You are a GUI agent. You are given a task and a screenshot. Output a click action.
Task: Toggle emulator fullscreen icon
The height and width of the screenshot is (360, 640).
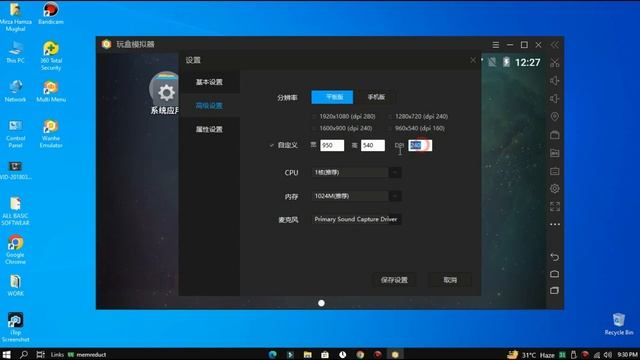pyautogui.click(x=555, y=207)
